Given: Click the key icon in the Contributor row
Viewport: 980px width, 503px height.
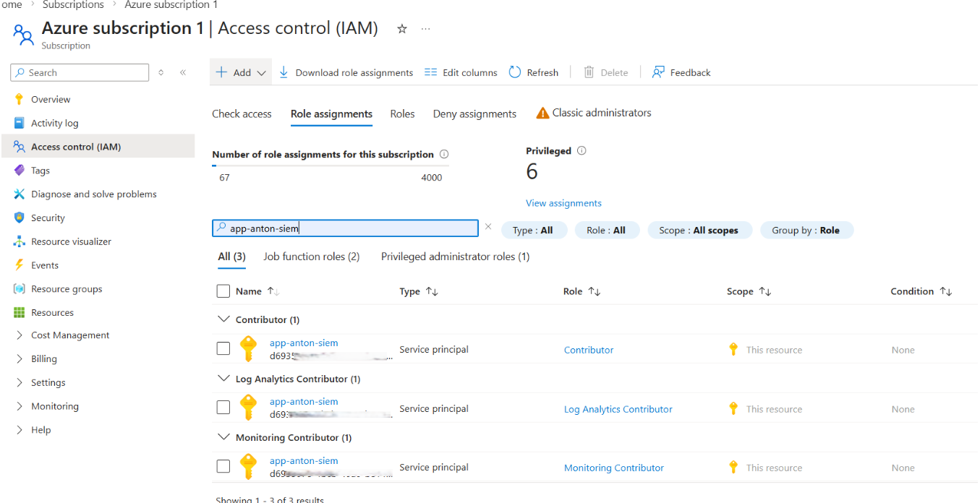Looking at the screenshot, I should point(249,349).
